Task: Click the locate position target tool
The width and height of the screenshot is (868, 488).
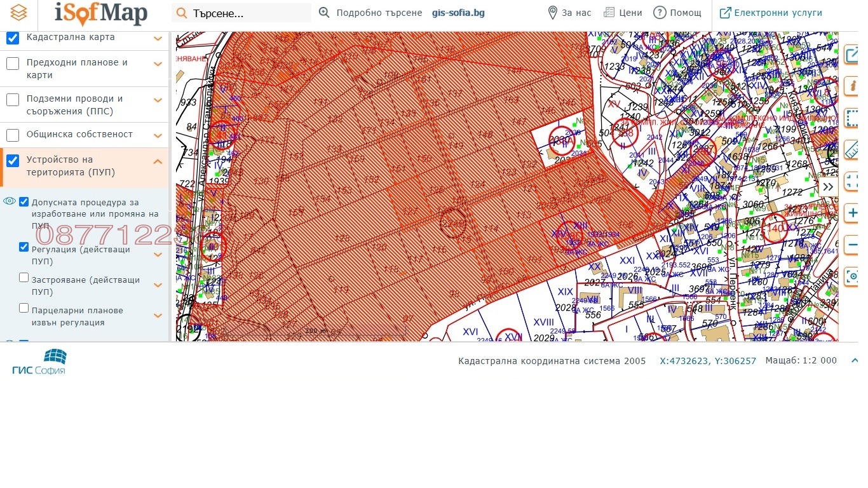Action: [x=852, y=276]
